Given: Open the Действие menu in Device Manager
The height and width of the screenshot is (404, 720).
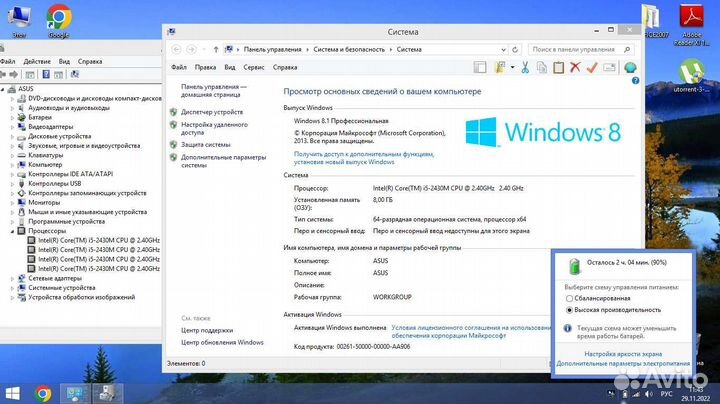Looking at the screenshot, I should pyautogui.click(x=37, y=62).
